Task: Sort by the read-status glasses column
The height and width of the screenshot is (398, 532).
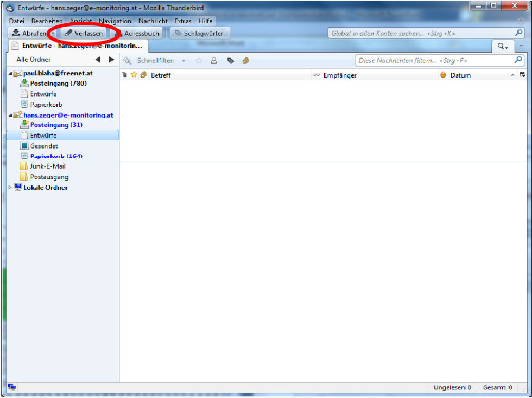Action: [x=316, y=75]
